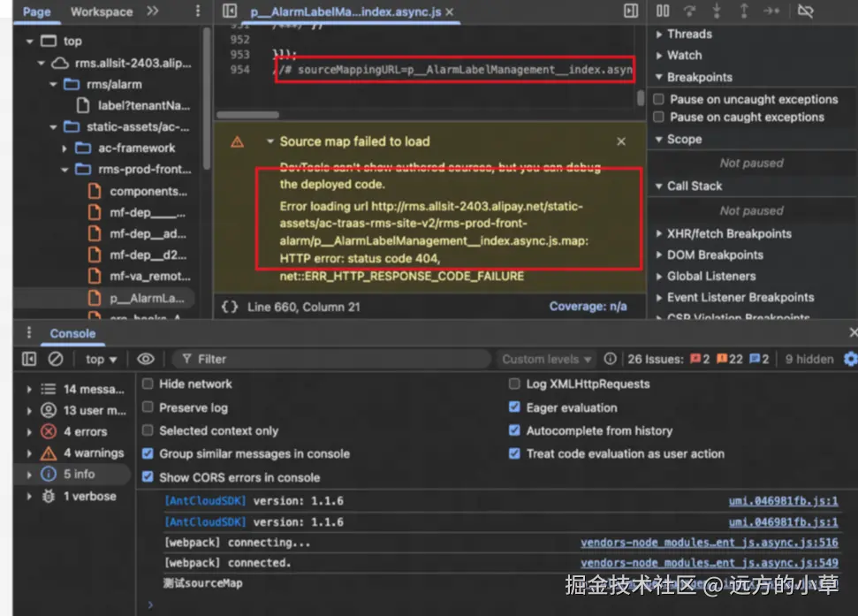The width and height of the screenshot is (858, 616).
Task: Enable Pause on uncaught exceptions
Action: 659,99
